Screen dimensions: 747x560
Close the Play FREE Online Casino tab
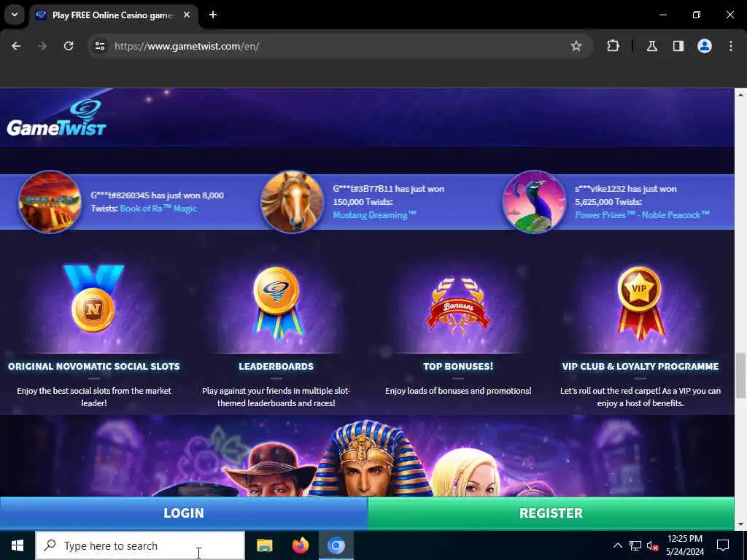point(187,15)
